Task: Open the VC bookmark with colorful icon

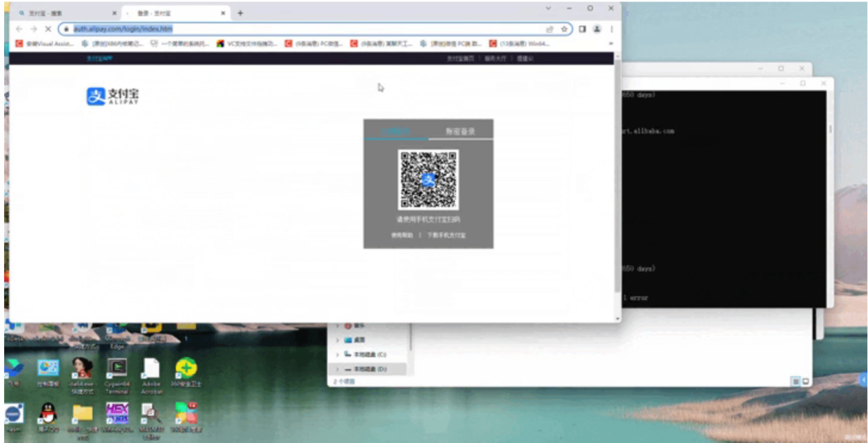Action: (x=247, y=43)
